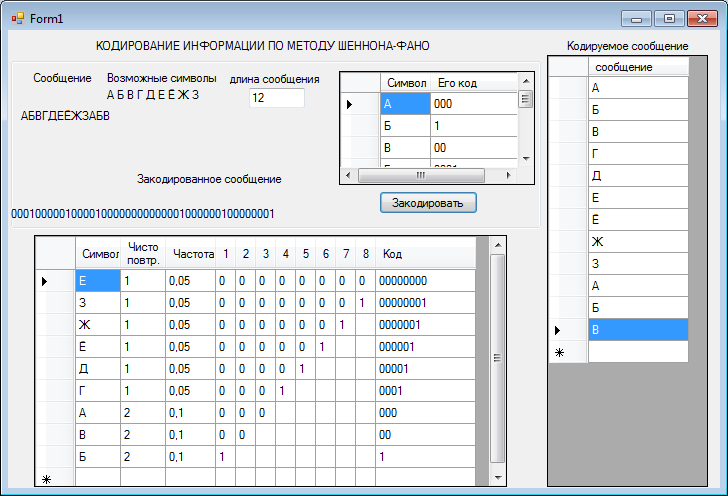This screenshot has width=728, height=496.
Task: Select highlighted last В cell in message list
Action: pos(638,330)
